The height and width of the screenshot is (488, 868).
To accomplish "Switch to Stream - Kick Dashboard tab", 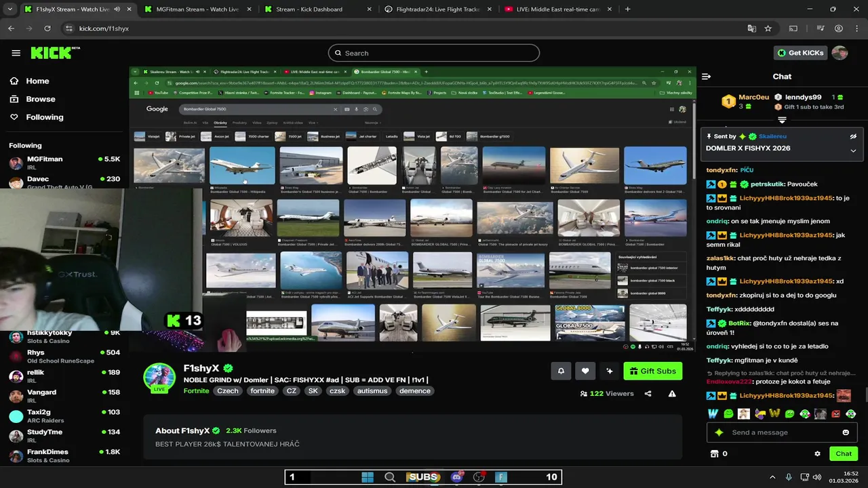I will [x=316, y=9].
